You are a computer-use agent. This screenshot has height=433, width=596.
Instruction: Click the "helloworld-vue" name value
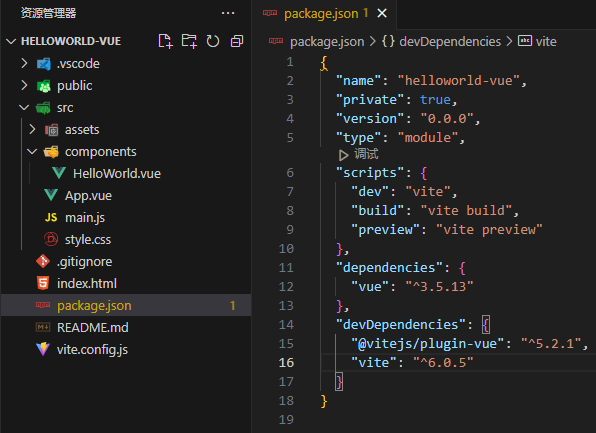[458, 81]
